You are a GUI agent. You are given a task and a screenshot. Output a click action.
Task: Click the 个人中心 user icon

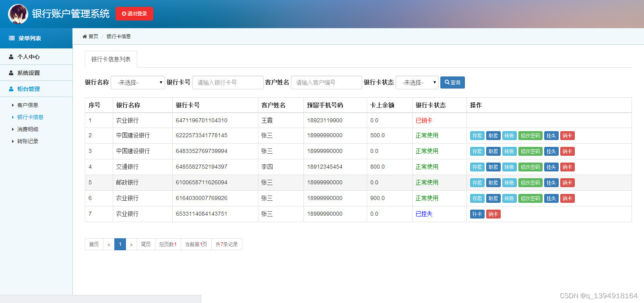11,57
